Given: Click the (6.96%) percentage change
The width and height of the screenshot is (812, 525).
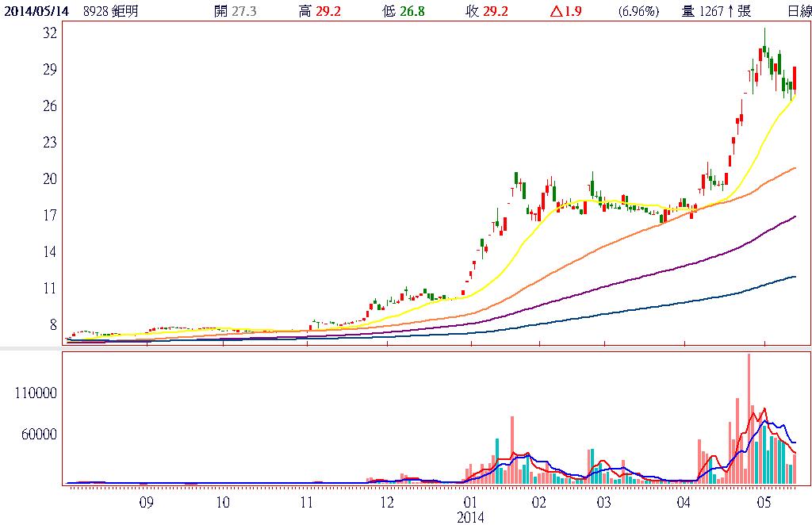Looking at the screenshot, I should pos(638,11).
